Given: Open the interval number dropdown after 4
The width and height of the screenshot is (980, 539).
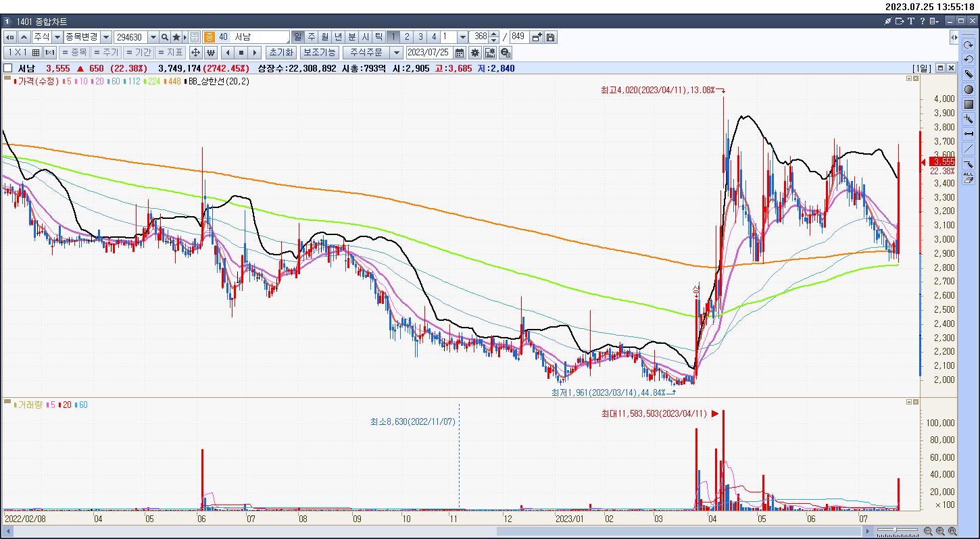Looking at the screenshot, I should [463, 37].
